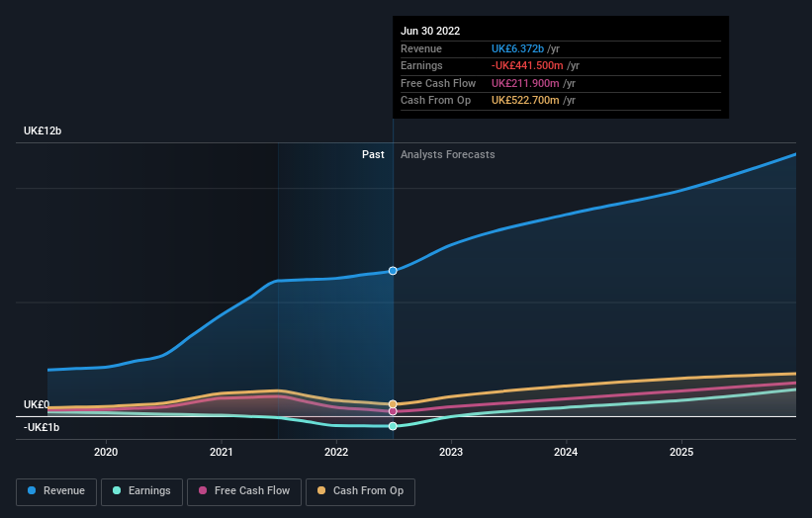The image size is (812, 518).
Task: Click the 'Cash From Op' label in tooltip
Action: coord(435,101)
